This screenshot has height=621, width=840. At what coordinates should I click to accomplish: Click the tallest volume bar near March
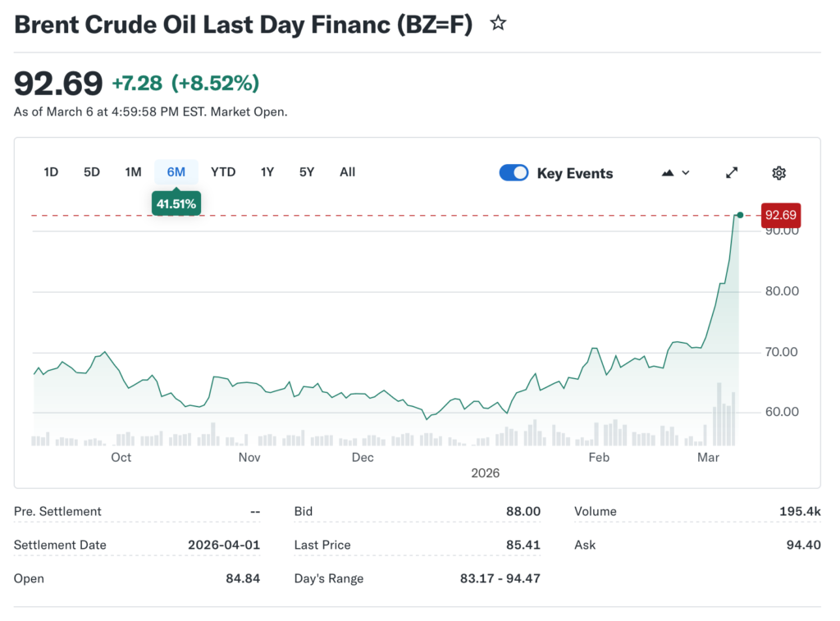pos(719,410)
